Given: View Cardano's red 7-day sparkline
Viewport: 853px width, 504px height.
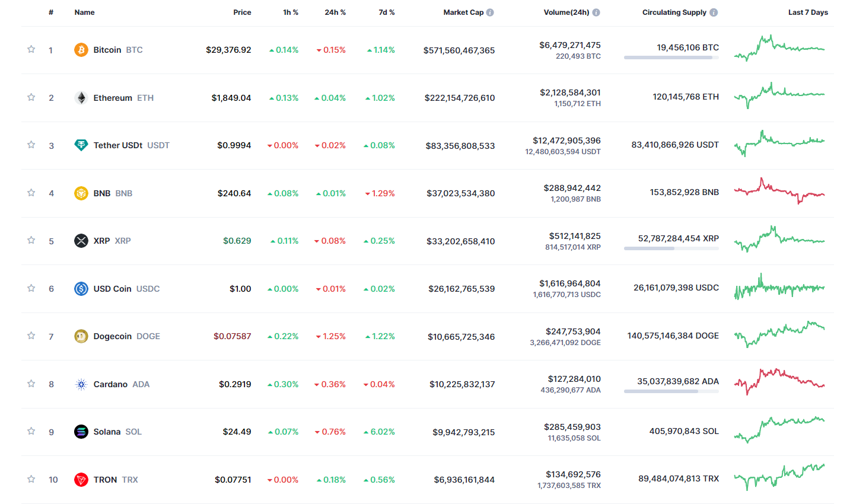Looking at the screenshot, I should 779,382.
